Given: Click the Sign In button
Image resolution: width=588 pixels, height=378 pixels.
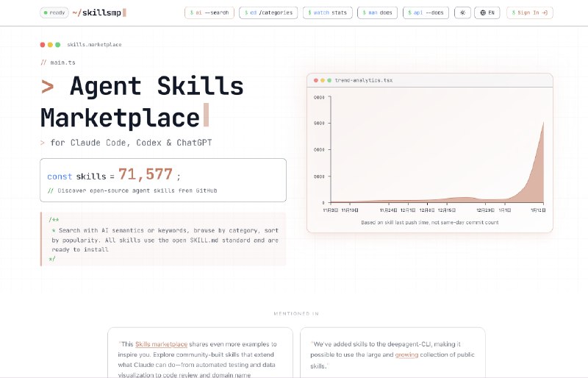Looking at the screenshot, I should click(x=529, y=13).
